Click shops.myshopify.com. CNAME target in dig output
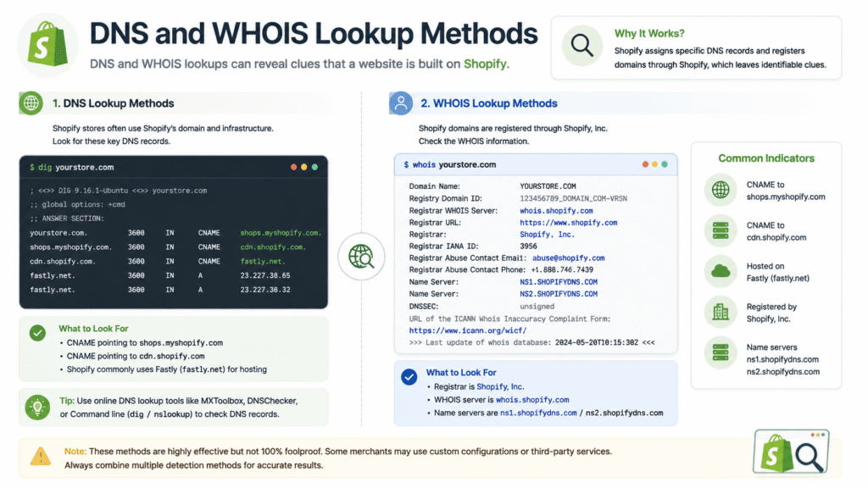The height and width of the screenshot is (488, 868). (280, 233)
